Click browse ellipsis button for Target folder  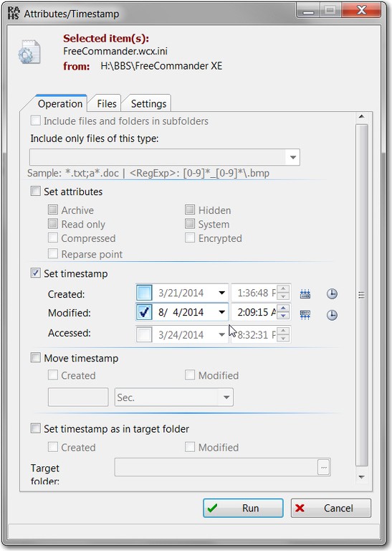[x=324, y=467]
